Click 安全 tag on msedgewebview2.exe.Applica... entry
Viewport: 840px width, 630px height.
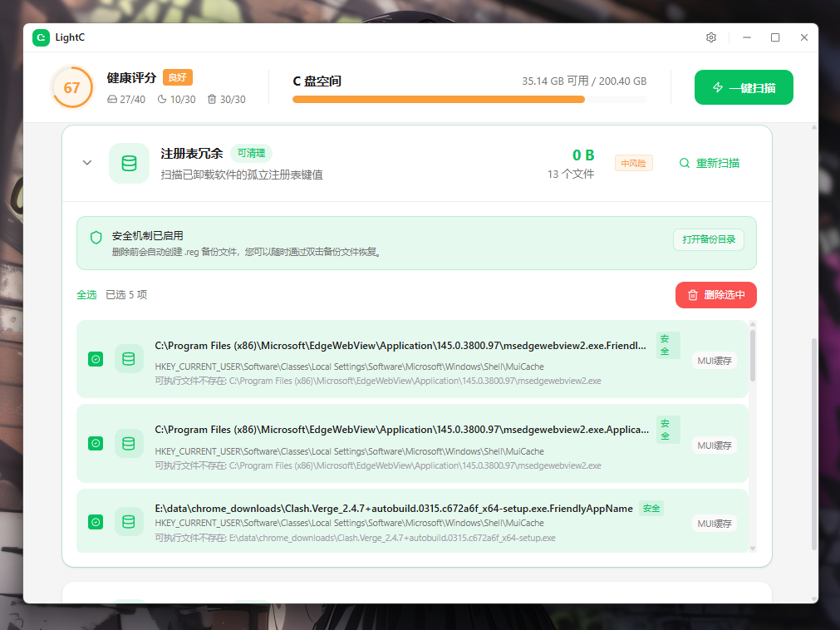(x=668, y=430)
